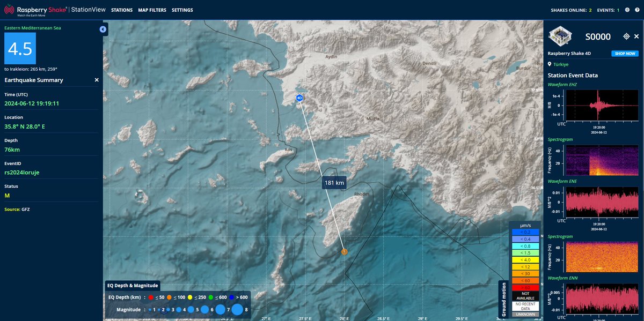This screenshot has height=321, width=644.
Task: Click the Raspberry Shake 4D device thumbnail
Action: click(x=561, y=36)
